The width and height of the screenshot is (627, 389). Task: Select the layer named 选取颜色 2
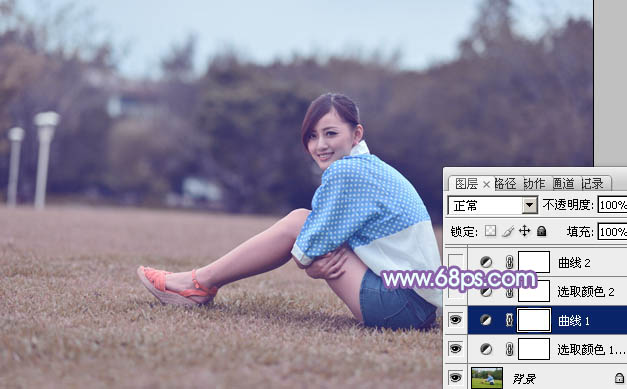[586, 292]
